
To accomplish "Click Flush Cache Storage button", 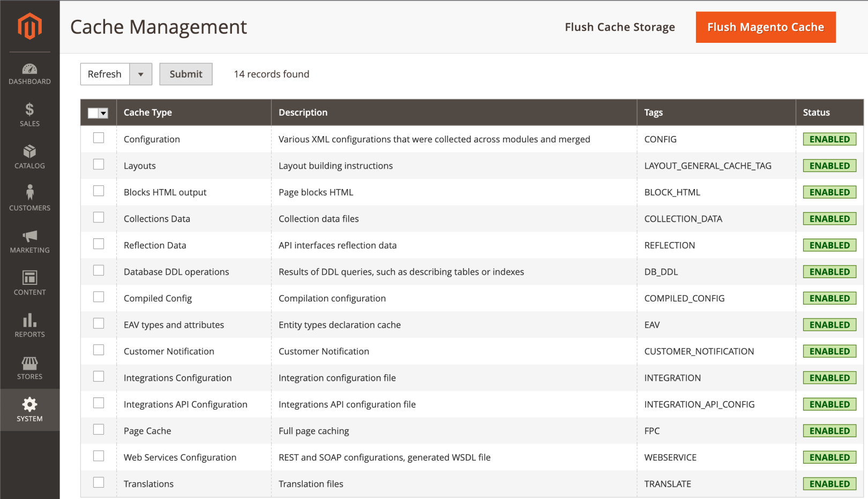I will [620, 27].
